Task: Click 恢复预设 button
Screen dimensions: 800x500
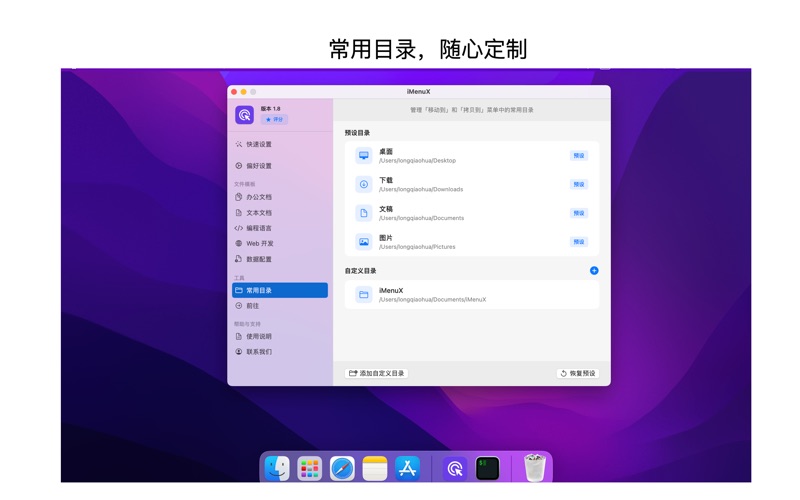Action: [x=578, y=373]
